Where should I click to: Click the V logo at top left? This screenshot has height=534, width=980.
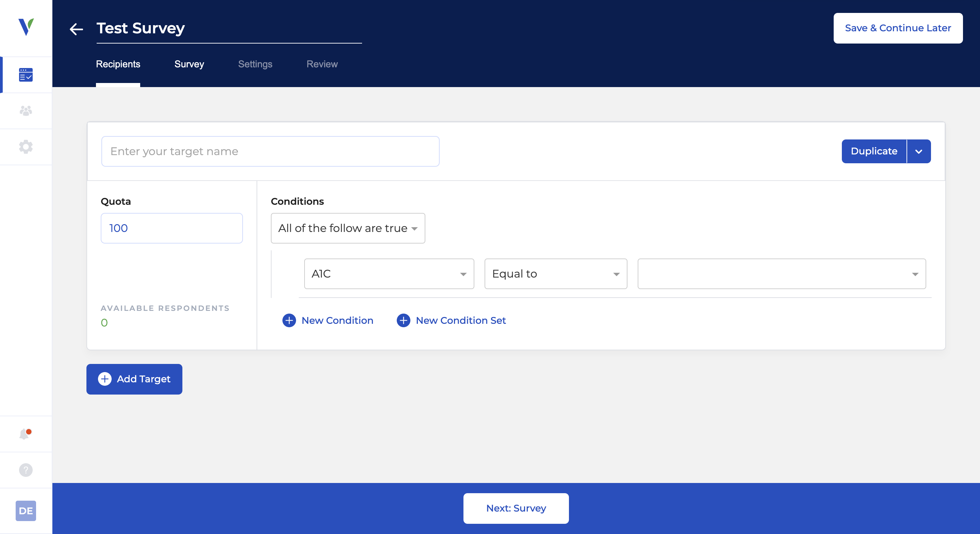[26, 27]
